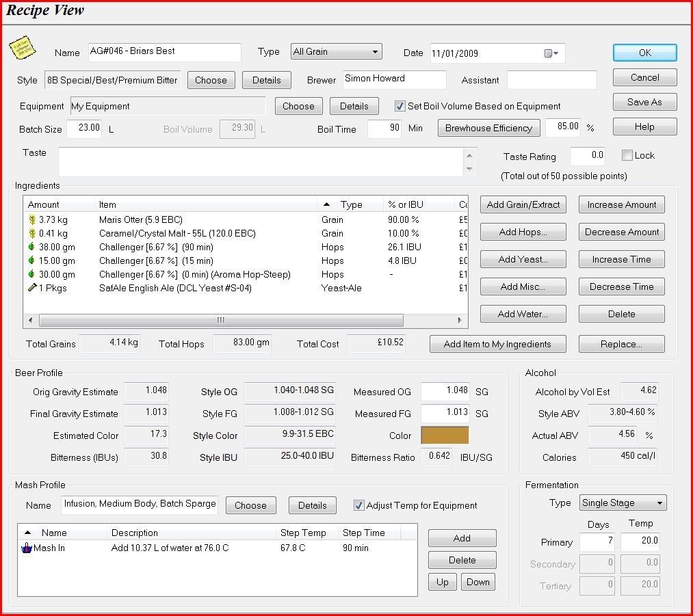Click mash Step Time column header
Image resolution: width=693 pixels, height=616 pixels.
point(369,533)
